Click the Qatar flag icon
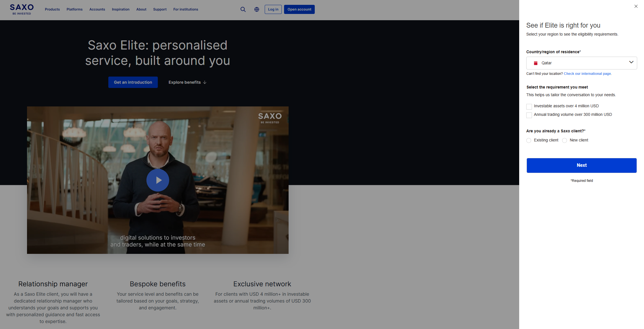The height and width of the screenshot is (329, 644). pos(535,63)
